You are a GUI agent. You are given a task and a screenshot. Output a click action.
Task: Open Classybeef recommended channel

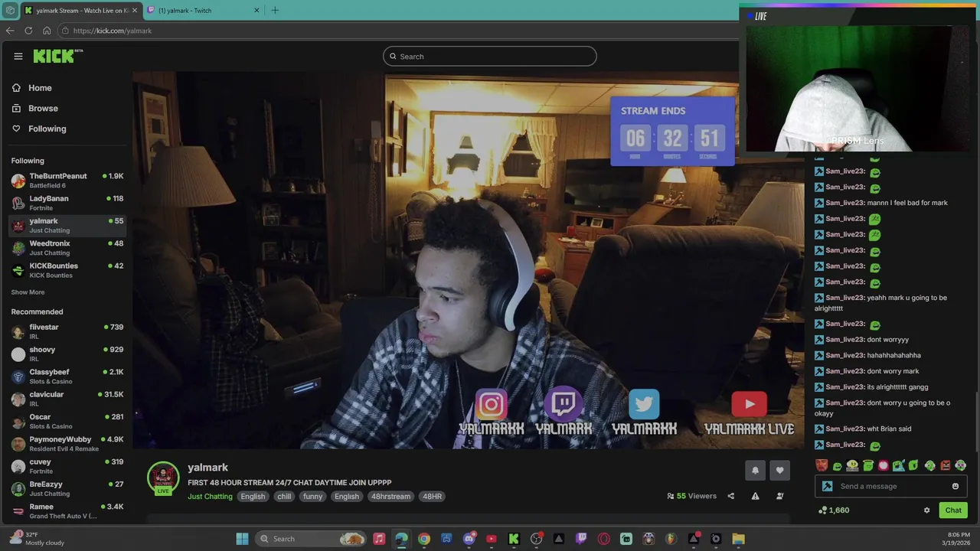tap(67, 376)
